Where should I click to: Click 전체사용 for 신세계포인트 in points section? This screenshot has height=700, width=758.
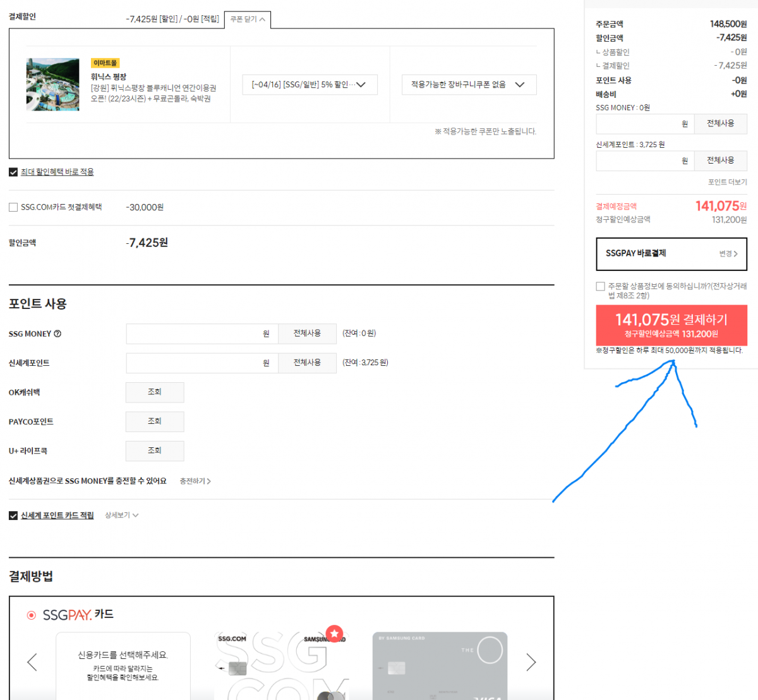(x=307, y=363)
